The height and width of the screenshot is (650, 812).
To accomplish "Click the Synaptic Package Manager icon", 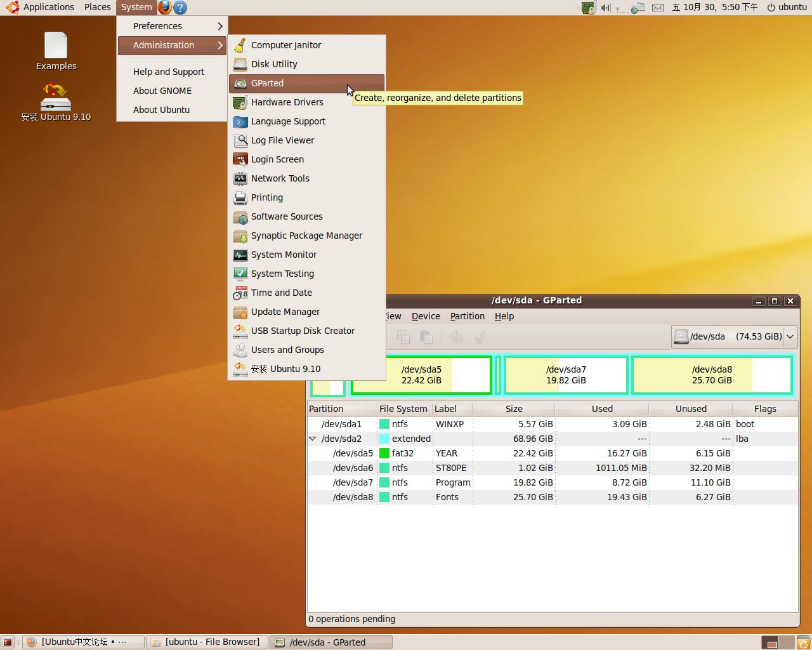I will pyautogui.click(x=240, y=235).
